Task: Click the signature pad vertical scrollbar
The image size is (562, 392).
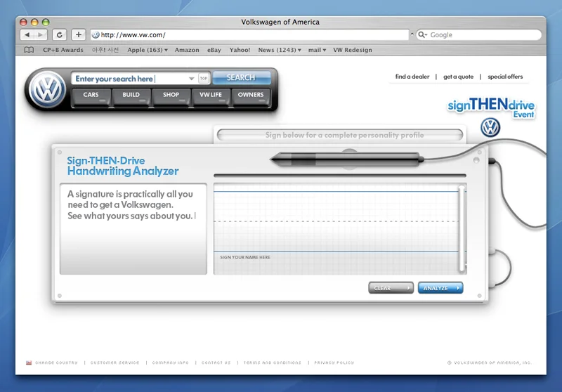Action: click(x=462, y=228)
